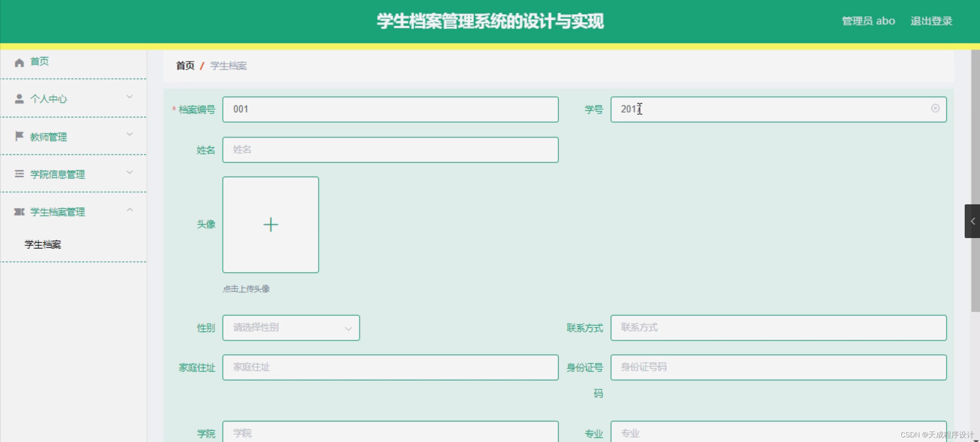
Task: Click the plus icon to upload avatar
Action: coord(270,225)
